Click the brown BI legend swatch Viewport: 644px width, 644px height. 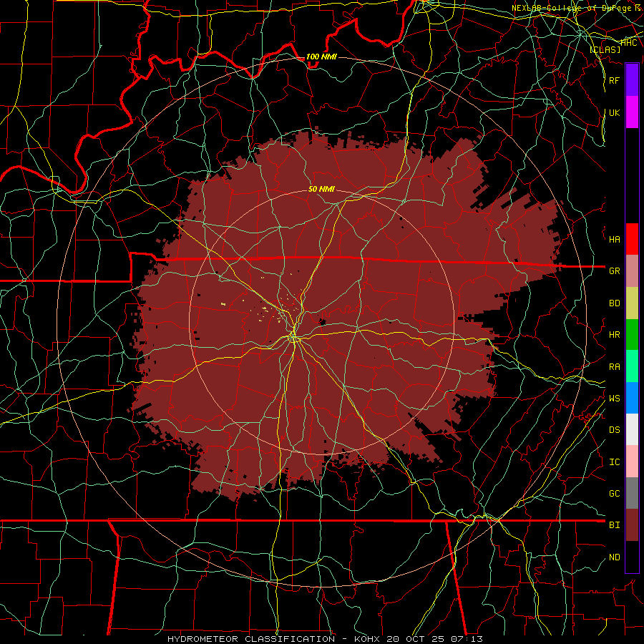(632, 525)
